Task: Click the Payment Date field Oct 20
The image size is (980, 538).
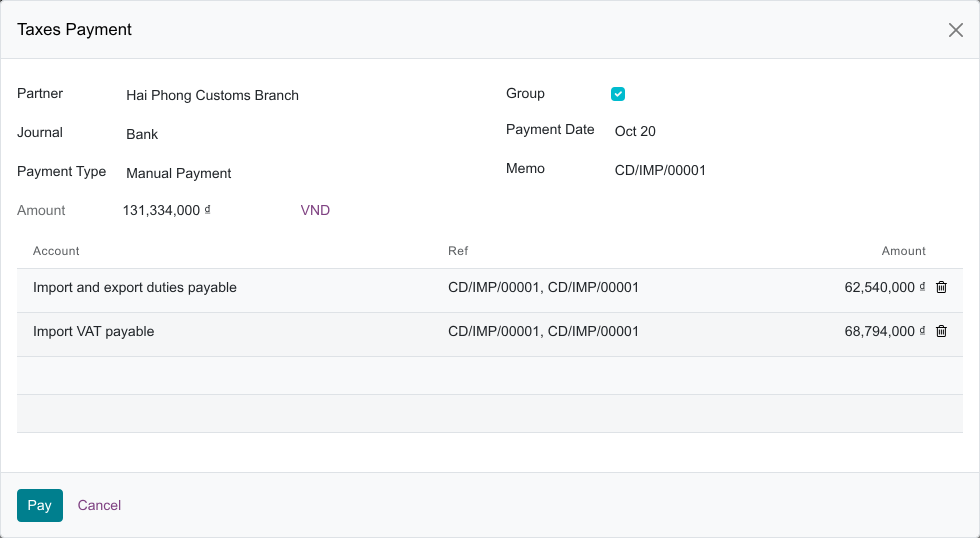Action: pos(635,131)
